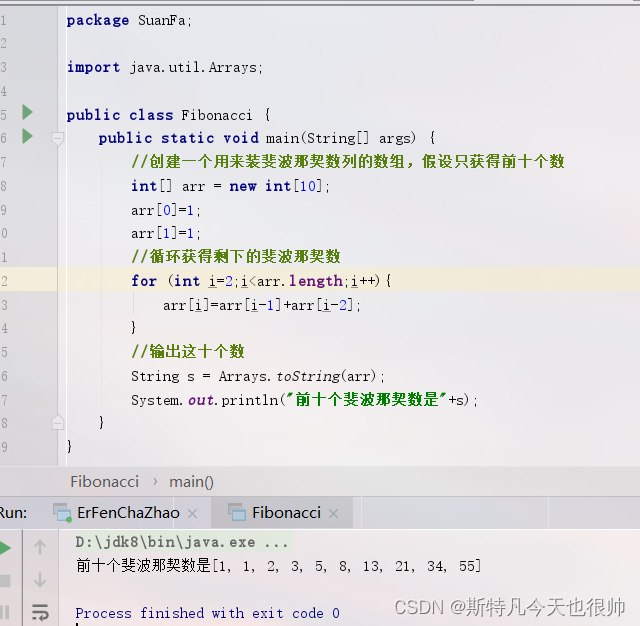Switch to the Fibonacci run tab

pos(286,513)
